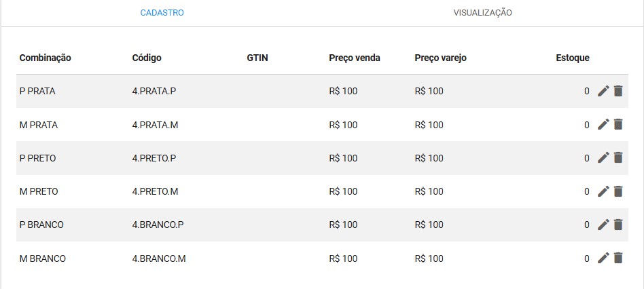
Task: Edit the P BRANCO combination
Action: pos(603,225)
